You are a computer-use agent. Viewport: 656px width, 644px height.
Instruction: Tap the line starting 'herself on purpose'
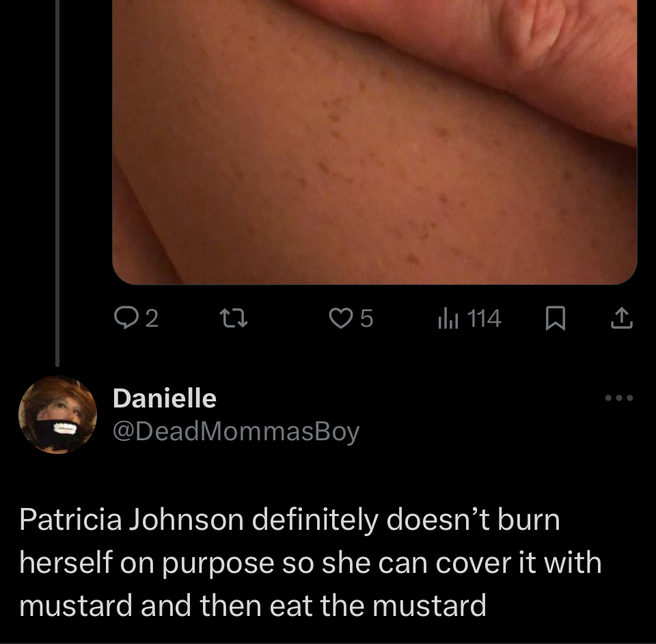(x=310, y=563)
